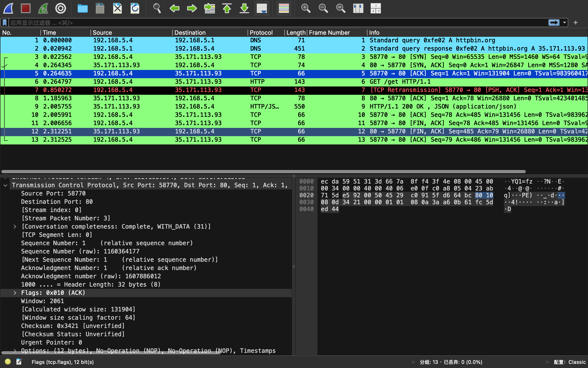Jump to the last packet
This screenshot has width=588, height=368.
pyautogui.click(x=244, y=8)
